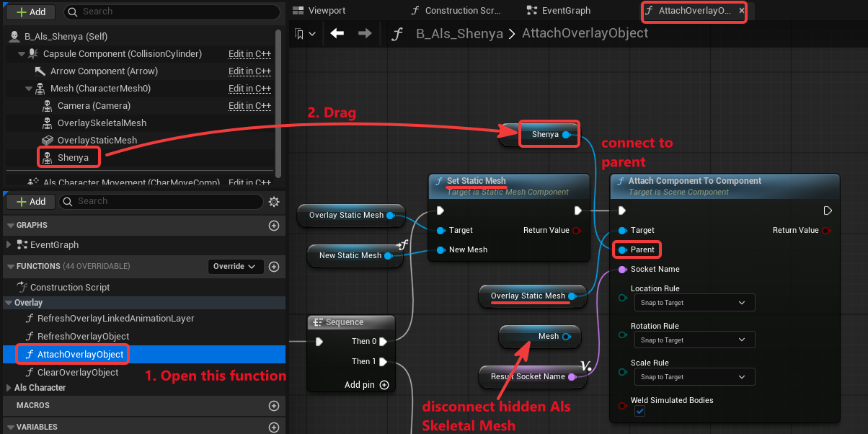The image size is (868, 434).
Task: Click Result Socket Name output pin
Action: point(572,376)
